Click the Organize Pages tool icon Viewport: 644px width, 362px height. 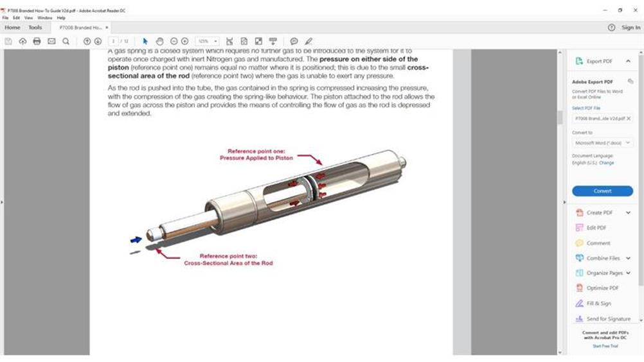pos(580,273)
